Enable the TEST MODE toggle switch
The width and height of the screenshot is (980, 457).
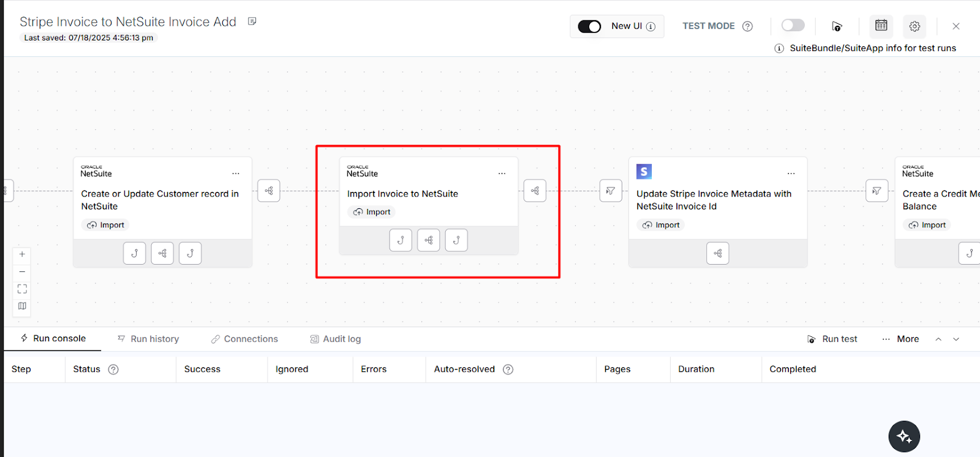coord(793,25)
